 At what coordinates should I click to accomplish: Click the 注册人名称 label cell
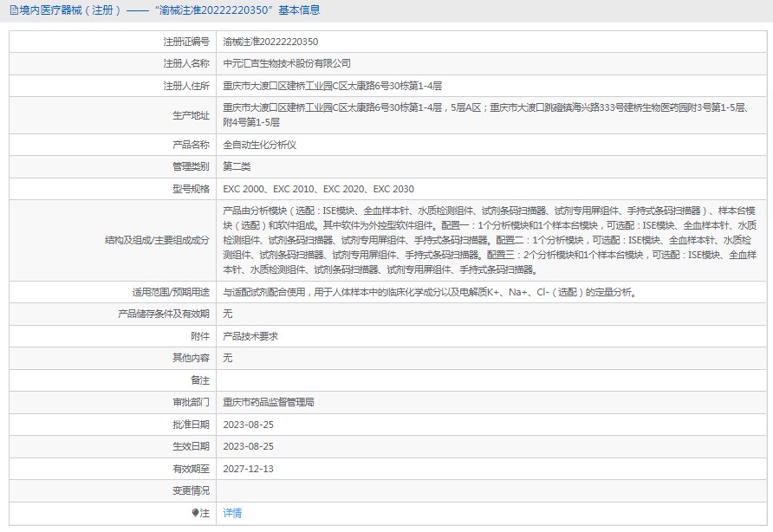click(113, 63)
